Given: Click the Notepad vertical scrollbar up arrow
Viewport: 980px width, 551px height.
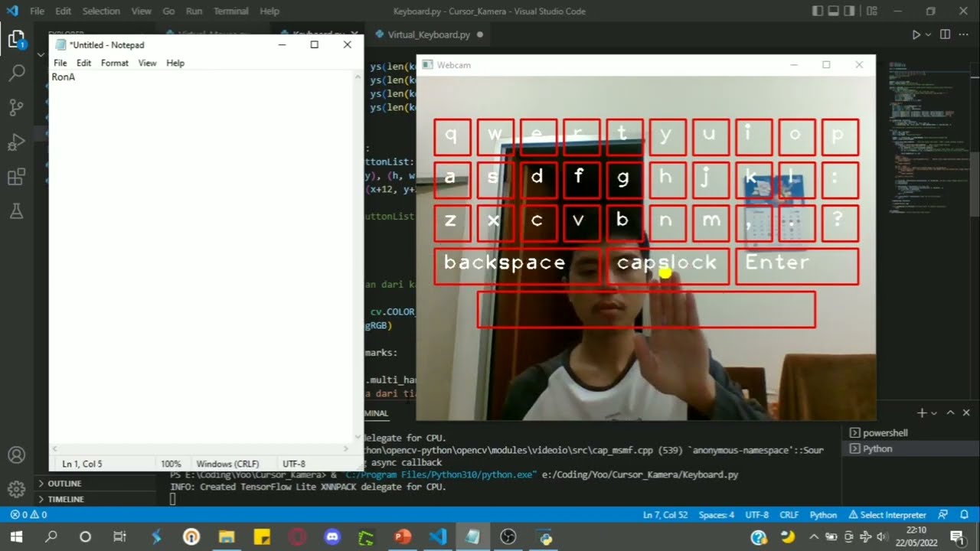Looking at the screenshot, I should [x=358, y=77].
